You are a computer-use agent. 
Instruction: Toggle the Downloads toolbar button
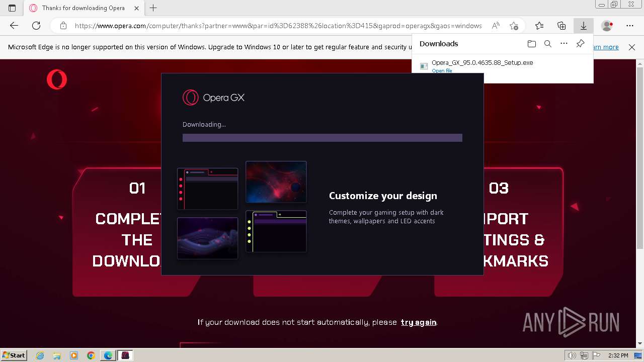584,26
